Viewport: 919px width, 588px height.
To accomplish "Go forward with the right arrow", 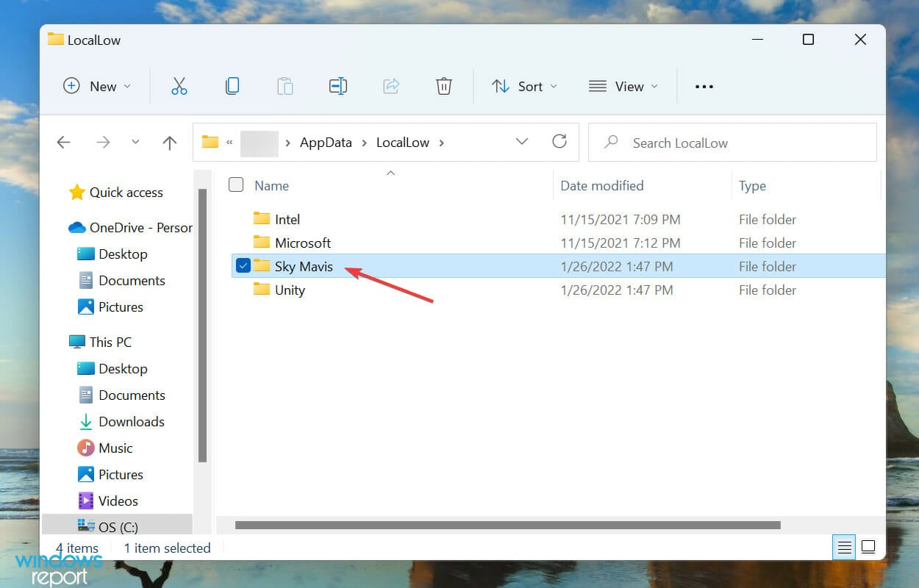I will pyautogui.click(x=103, y=143).
